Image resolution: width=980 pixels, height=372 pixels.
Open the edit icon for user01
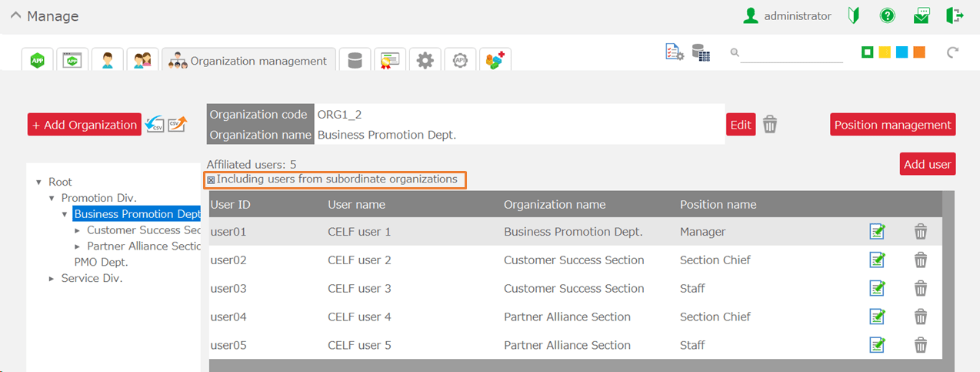[x=877, y=232]
